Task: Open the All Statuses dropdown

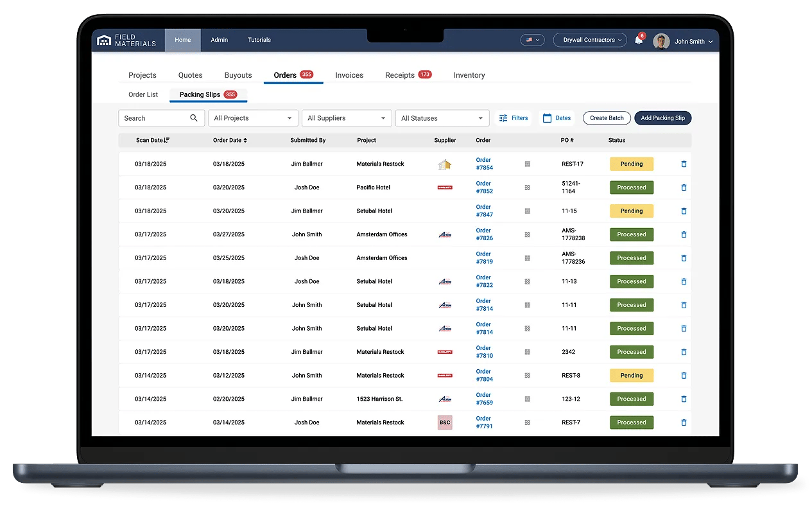Action: pos(442,118)
